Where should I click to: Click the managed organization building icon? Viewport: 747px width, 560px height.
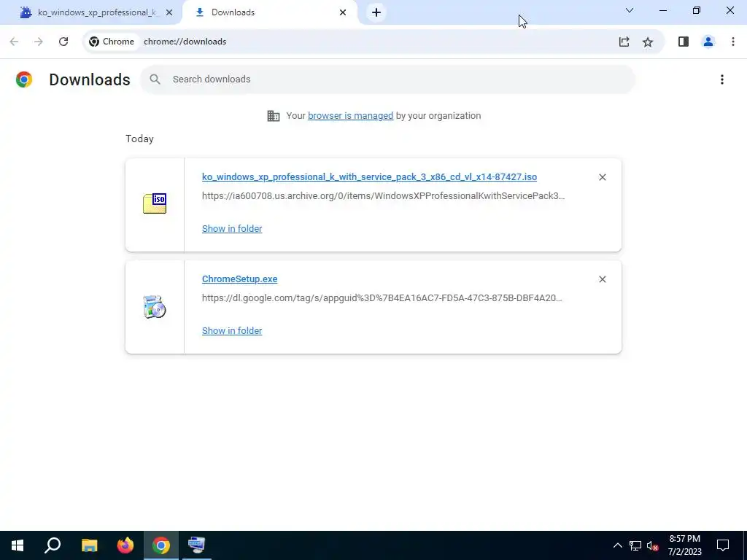(x=274, y=116)
